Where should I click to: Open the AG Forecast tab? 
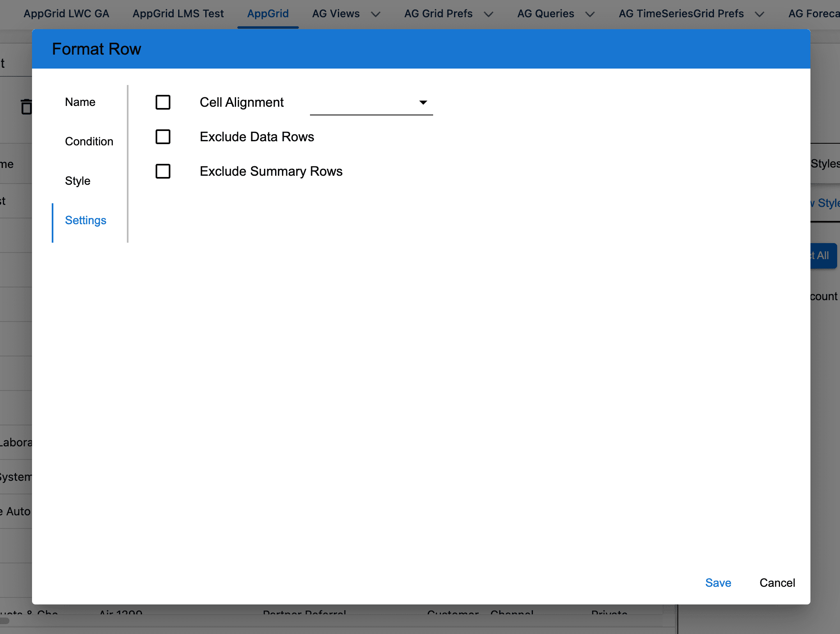pyautogui.click(x=813, y=14)
